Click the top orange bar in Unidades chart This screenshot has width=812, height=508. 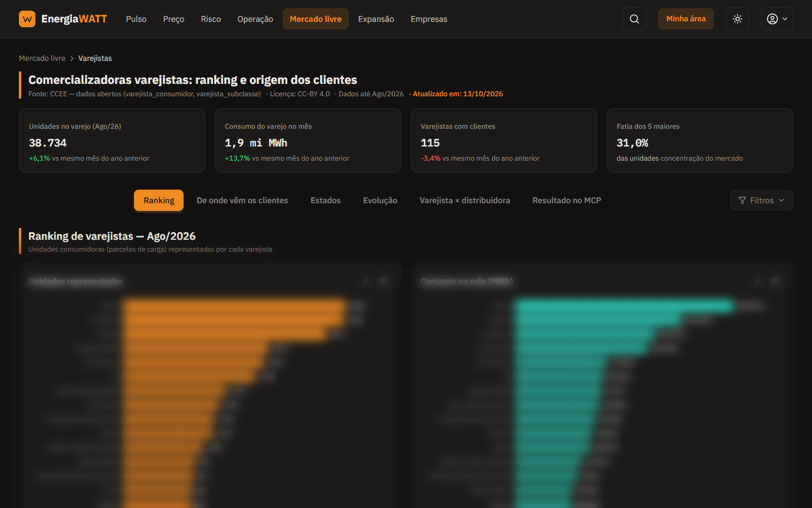pos(234,307)
